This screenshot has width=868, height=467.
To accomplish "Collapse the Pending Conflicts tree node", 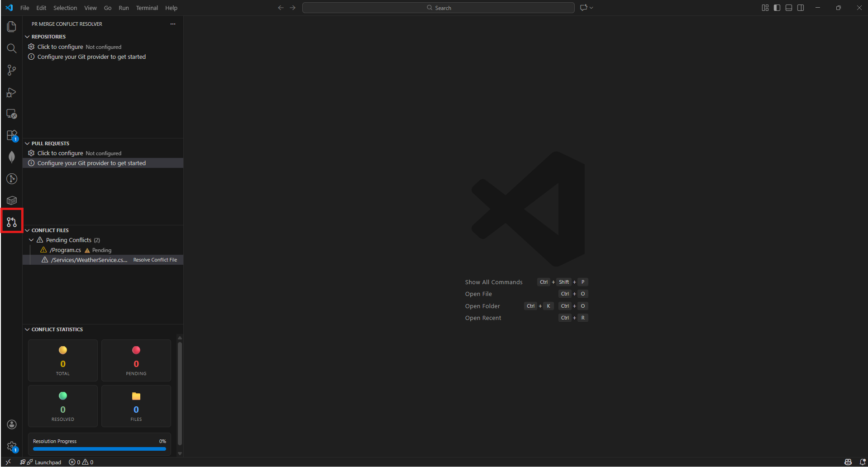I will click(x=31, y=240).
